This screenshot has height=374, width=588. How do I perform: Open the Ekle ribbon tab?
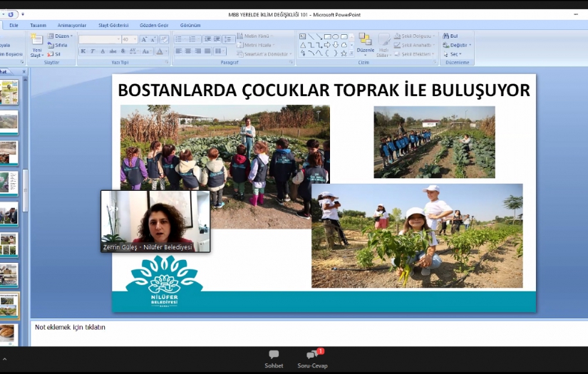[x=14, y=25]
